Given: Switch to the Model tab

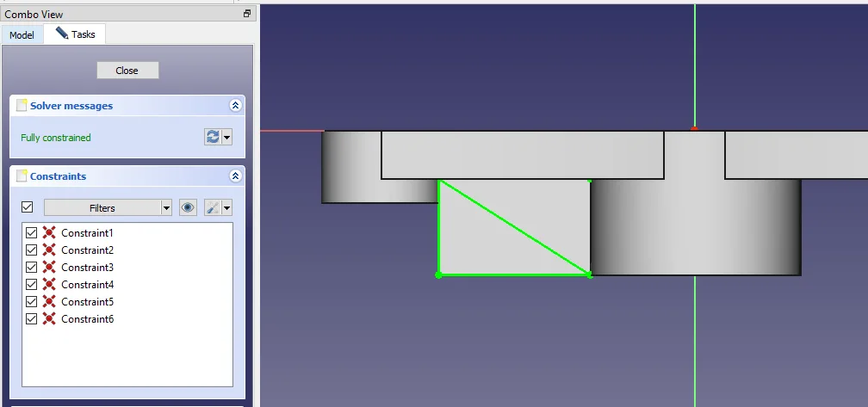Looking at the screenshot, I should coord(22,35).
